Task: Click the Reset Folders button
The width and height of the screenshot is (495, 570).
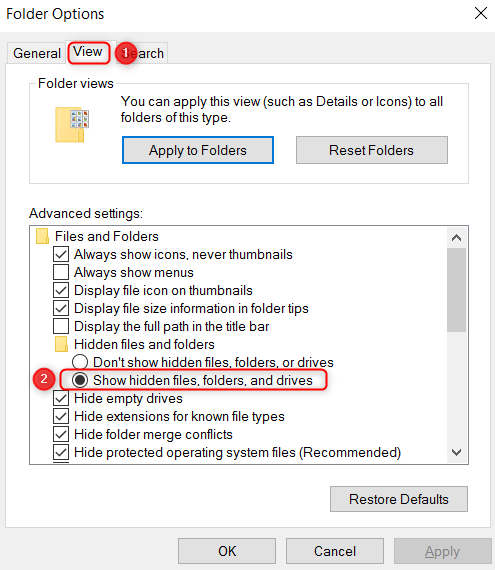Action: [x=371, y=150]
